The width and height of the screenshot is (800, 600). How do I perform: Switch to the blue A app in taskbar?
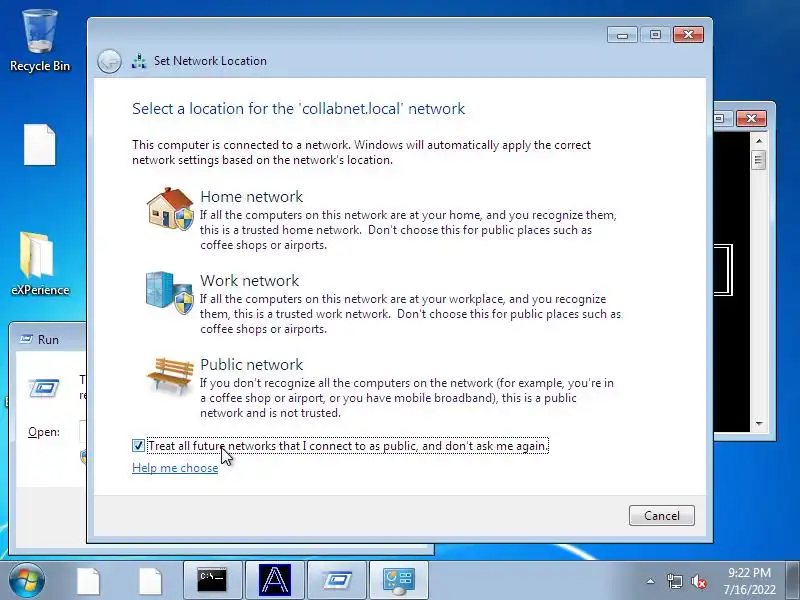[274, 580]
